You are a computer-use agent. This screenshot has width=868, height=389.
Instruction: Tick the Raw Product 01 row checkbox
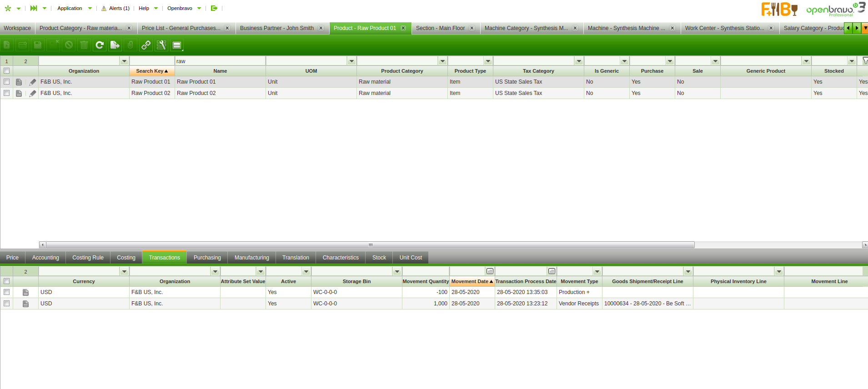tap(6, 82)
